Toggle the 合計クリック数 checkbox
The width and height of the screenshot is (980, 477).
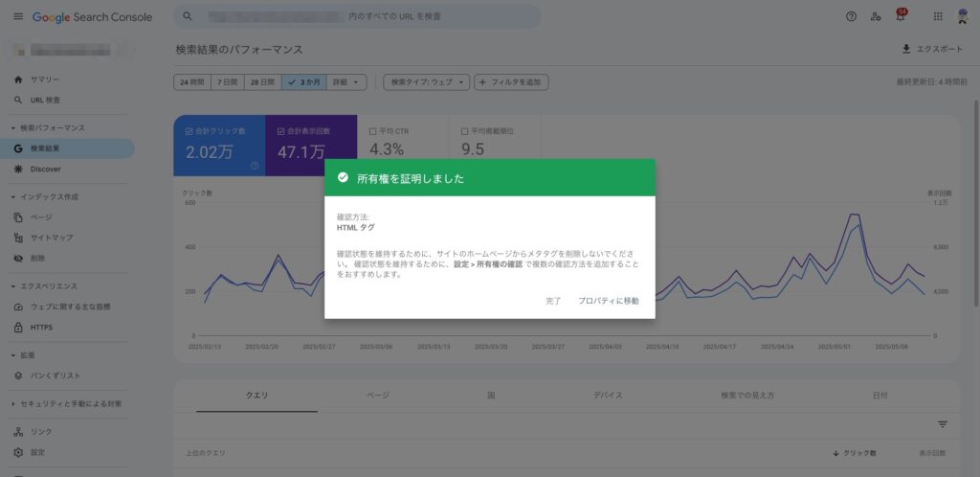(189, 131)
